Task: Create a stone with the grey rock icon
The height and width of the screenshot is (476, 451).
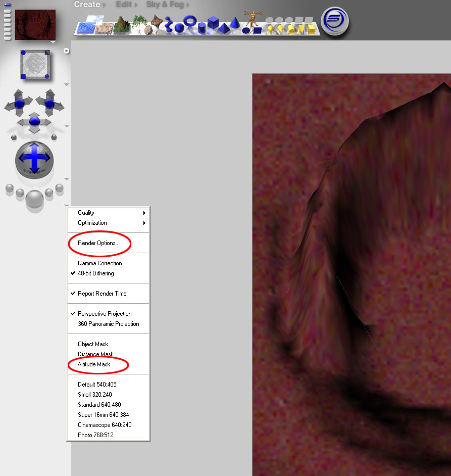Action: pos(148,30)
